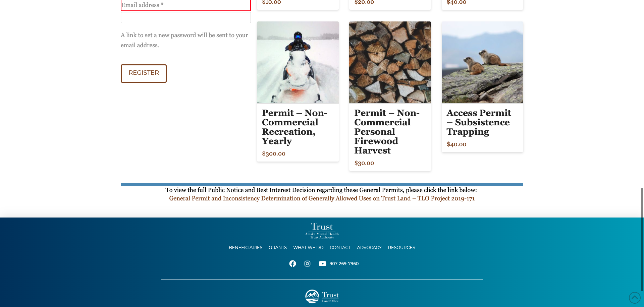
Task: Click the Alaska Mental Health Trust Authority logo
Action: tap(322, 231)
